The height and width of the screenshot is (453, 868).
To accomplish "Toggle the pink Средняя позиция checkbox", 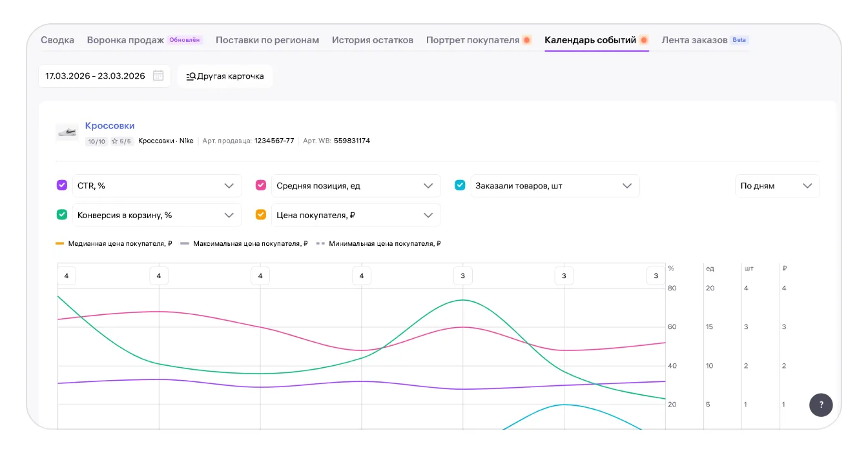I will (261, 185).
